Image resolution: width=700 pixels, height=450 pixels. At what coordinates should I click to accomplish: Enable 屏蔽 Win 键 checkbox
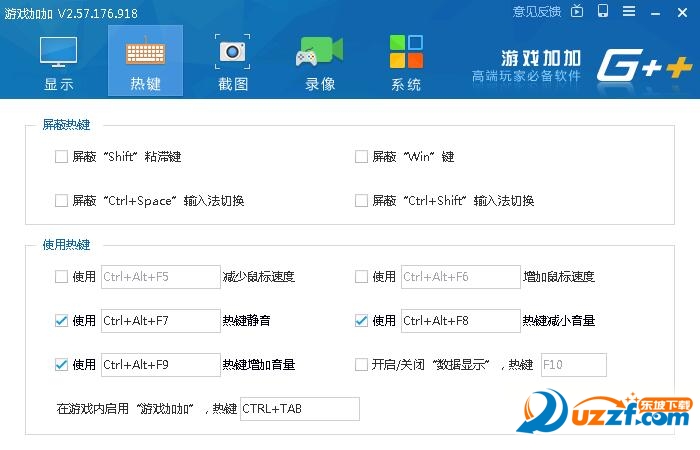361,157
